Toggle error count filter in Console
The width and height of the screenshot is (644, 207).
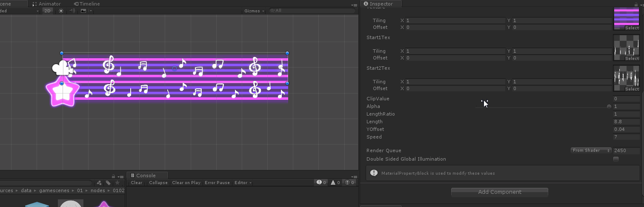pos(349,183)
